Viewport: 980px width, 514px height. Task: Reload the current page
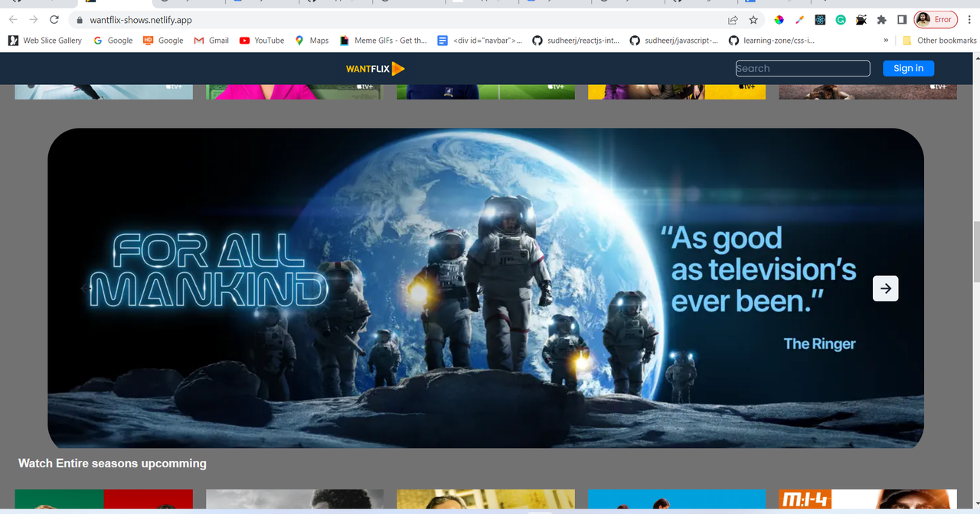pyautogui.click(x=54, y=20)
